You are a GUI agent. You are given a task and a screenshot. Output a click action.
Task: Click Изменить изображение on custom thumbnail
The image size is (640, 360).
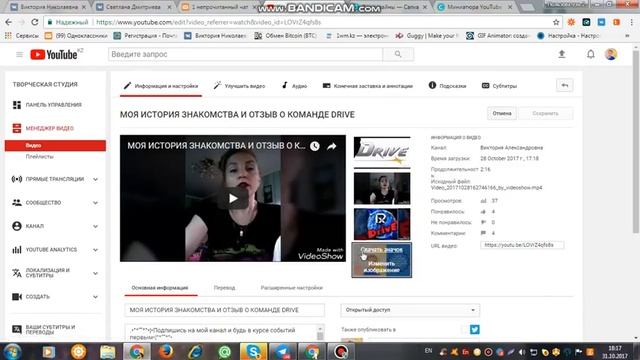point(381,267)
